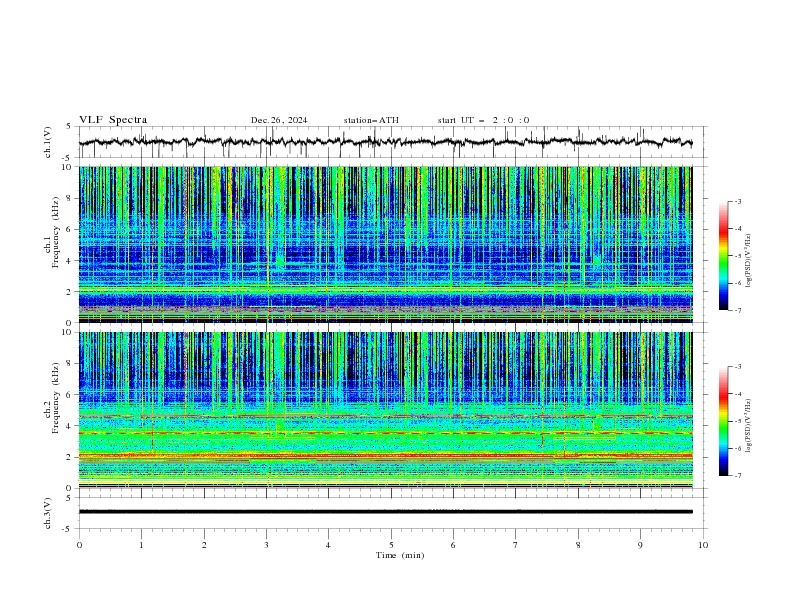The height and width of the screenshot is (612, 792).
Task: Click the ch.1 voltage waveform trace
Action: [x=385, y=142]
